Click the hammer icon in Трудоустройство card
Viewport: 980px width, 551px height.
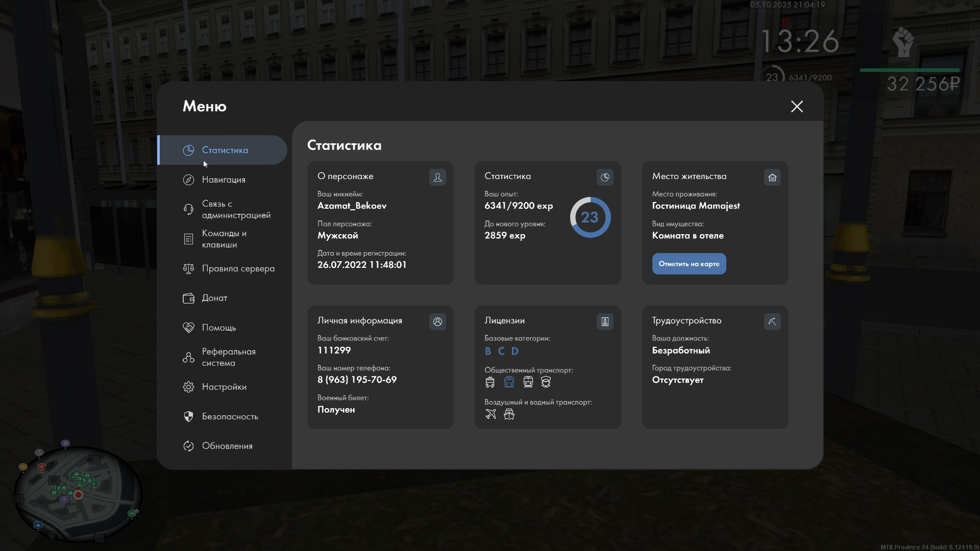(x=772, y=322)
